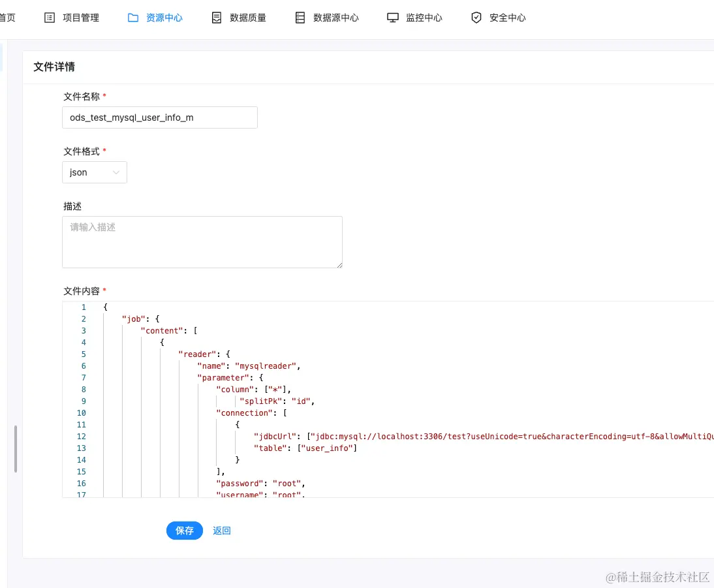The width and height of the screenshot is (714, 588).
Task: Select the 数据质量 document icon
Action: click(216, 17)
